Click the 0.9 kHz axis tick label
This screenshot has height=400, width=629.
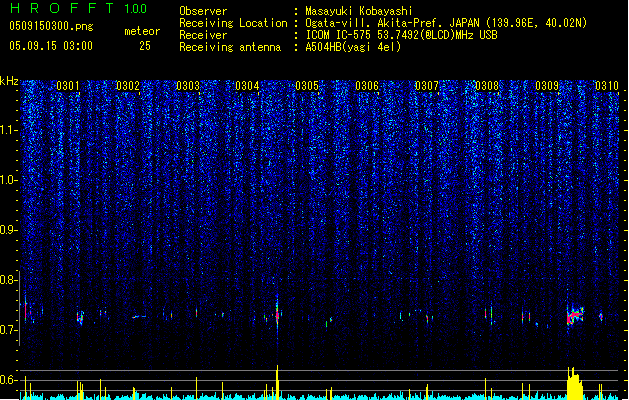(9, 230)
